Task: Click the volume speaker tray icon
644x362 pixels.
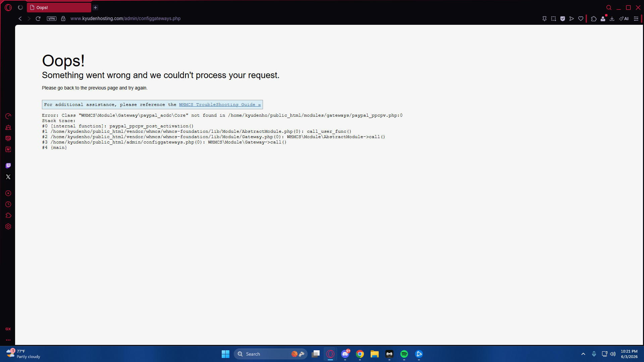Action: coord(613,354)
